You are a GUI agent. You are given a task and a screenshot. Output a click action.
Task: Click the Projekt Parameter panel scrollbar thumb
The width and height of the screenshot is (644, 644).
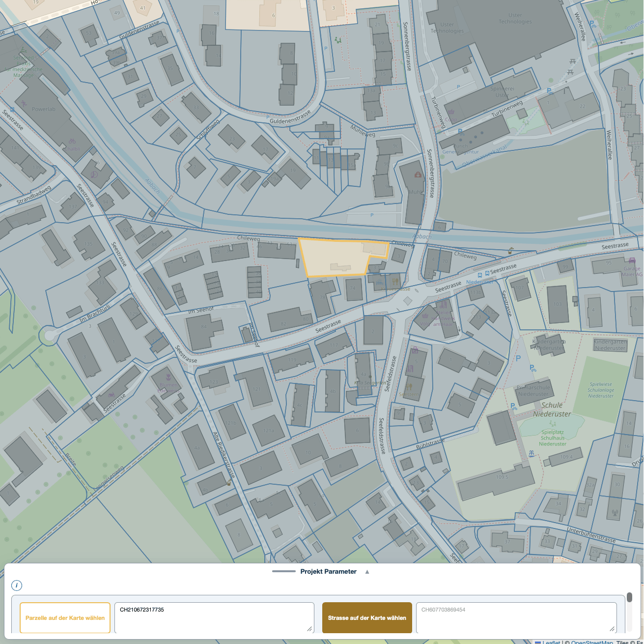tap(629, 597)
